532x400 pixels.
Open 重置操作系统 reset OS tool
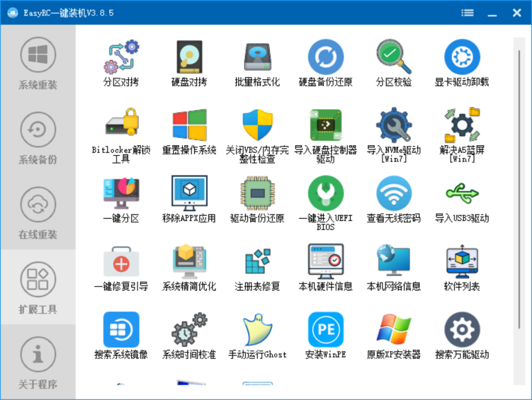pos(189,131)
